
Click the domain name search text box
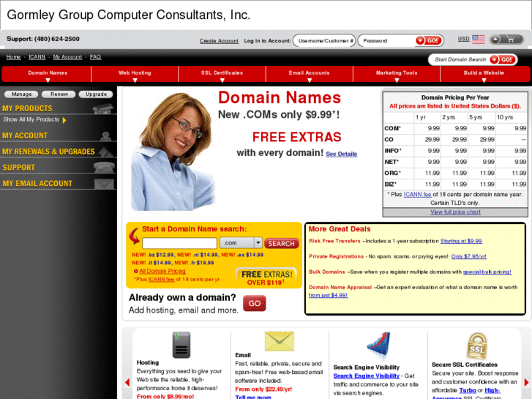click(179, 243)
